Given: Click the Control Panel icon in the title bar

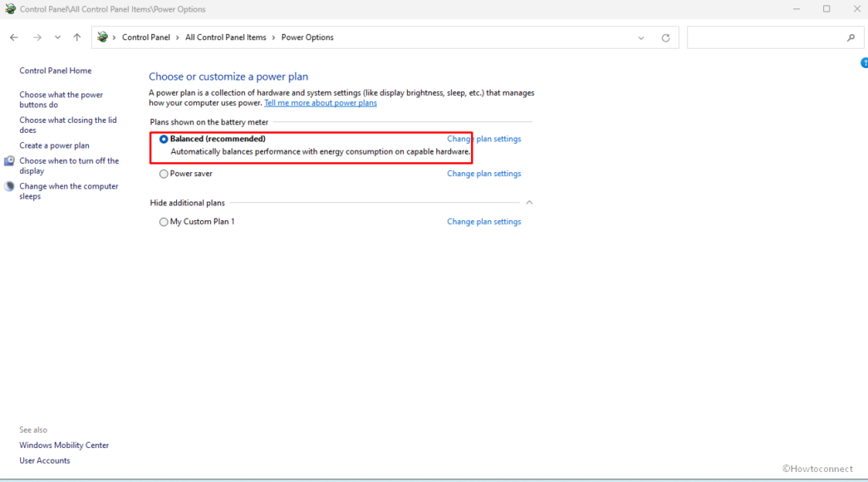Looking at the screenshot, I should coord(10,8).
